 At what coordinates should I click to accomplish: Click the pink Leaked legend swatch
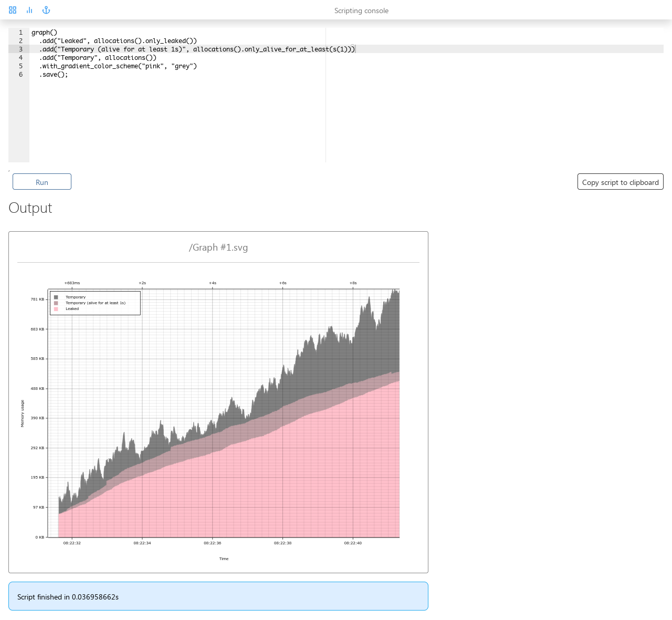56,309
